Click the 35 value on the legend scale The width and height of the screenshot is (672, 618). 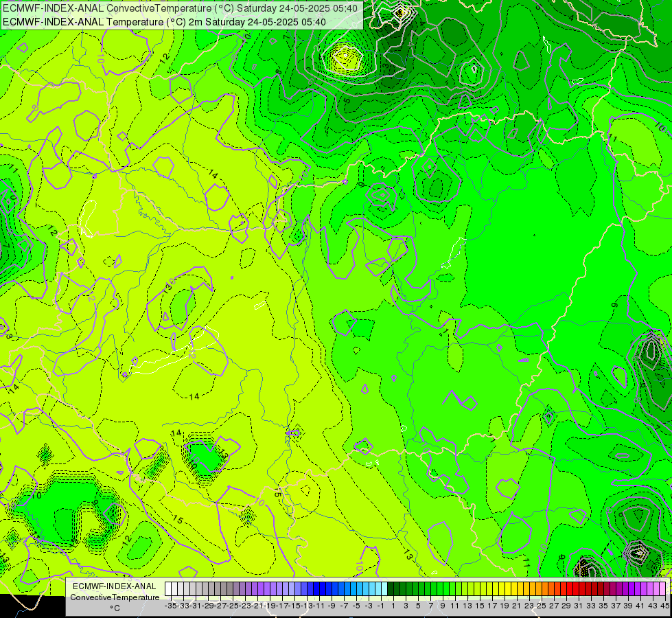click(603, 606)
